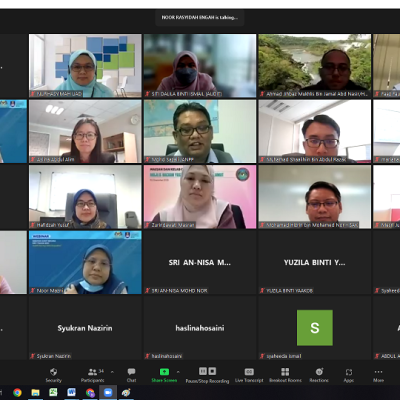Open Word from the taskbar
This screenshot has height=400, width=400.
pos(71,393)
